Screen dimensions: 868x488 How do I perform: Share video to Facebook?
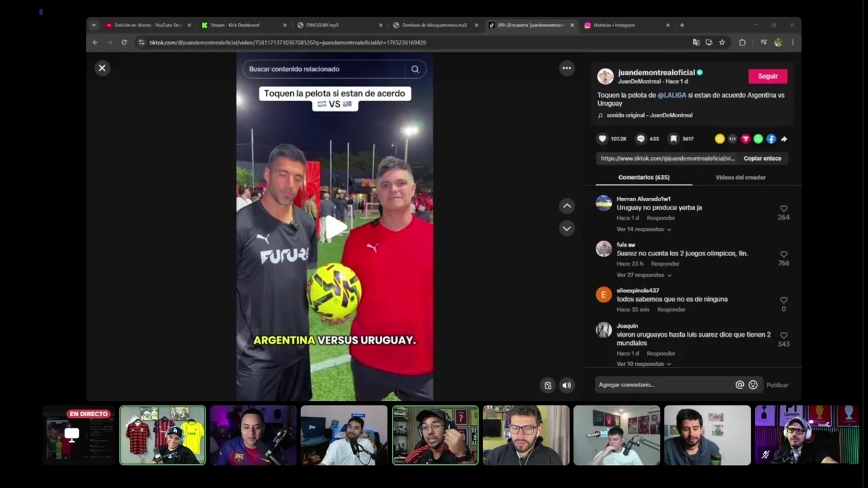(771, 139)
